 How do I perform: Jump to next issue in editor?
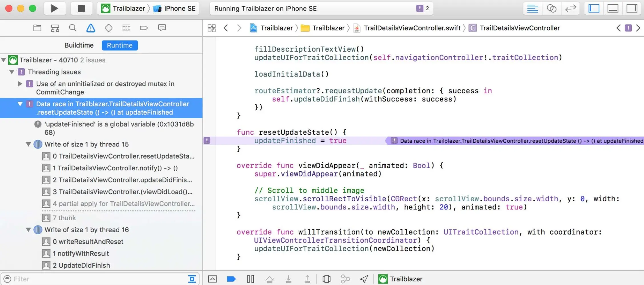point(638,28)
